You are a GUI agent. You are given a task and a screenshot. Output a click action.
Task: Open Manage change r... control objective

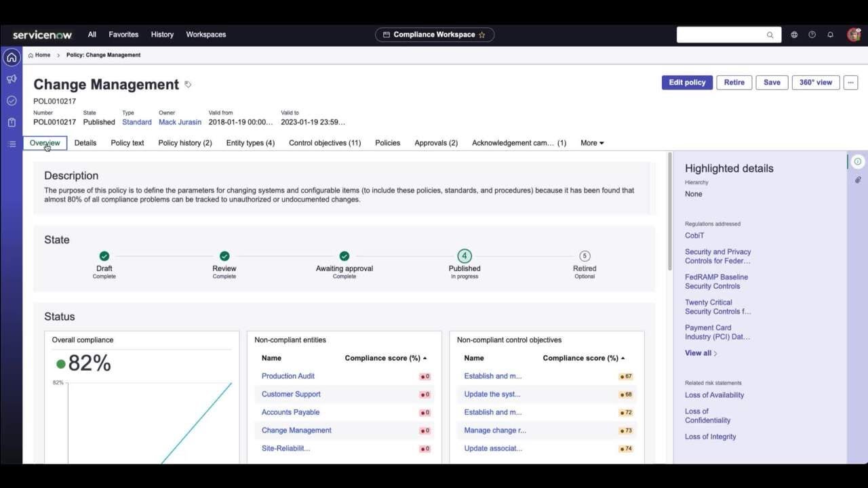coord(495,430)
